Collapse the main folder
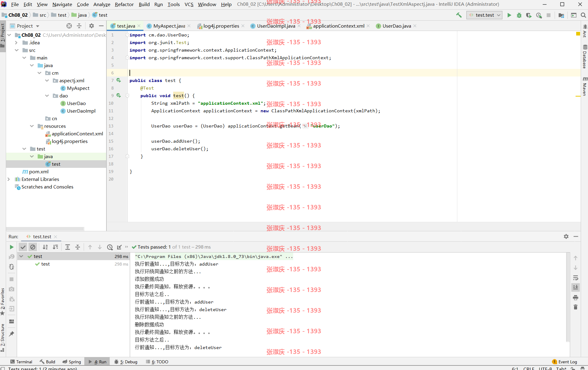Viewport: 588px width, 370px height. (x=24, y=58)
